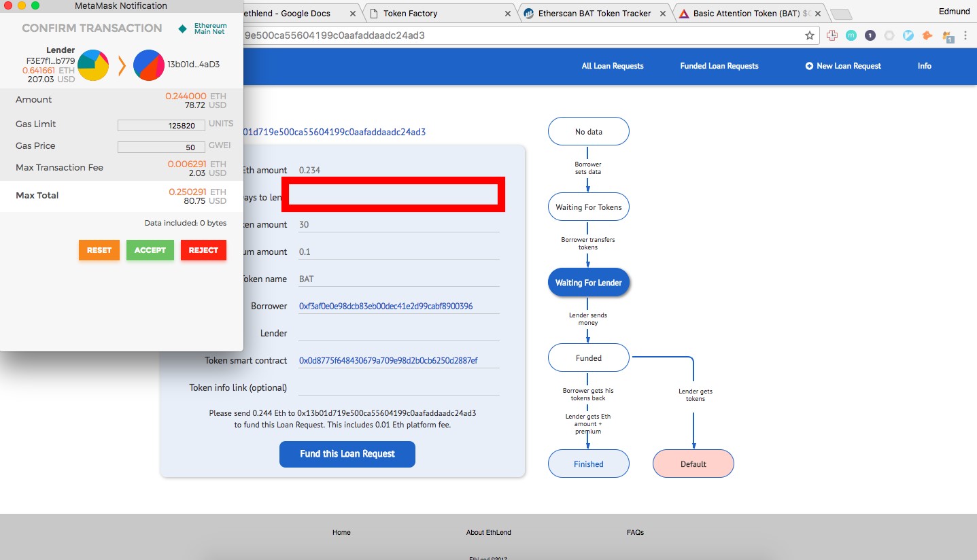The width and height of the screenshot is (977, 560).
Task: Open Funded Loan Requests page
Action: [x=719, y=66]
